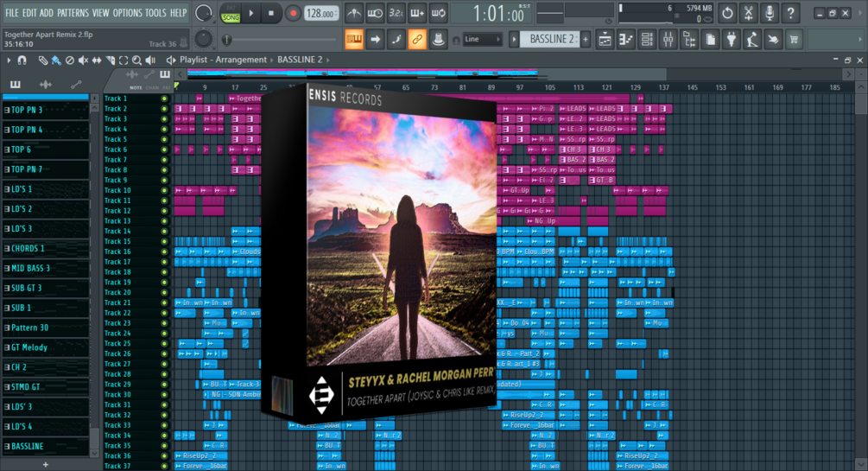Viewport: 868px width, 471px height.
Task: Mute Track 5 using its green dot
Action: point(164,140)
